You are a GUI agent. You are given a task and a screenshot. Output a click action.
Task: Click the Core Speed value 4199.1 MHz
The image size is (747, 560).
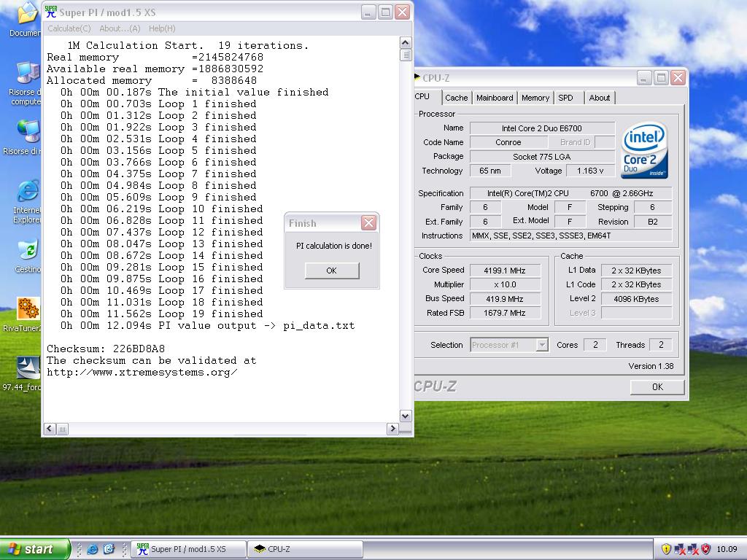tap(505, 271)
